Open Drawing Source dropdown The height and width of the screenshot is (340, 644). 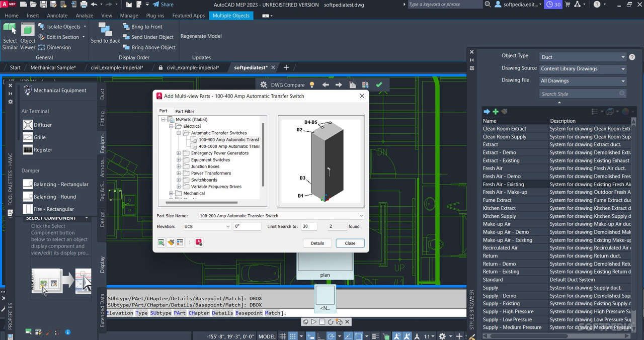(x=583, y=69)
